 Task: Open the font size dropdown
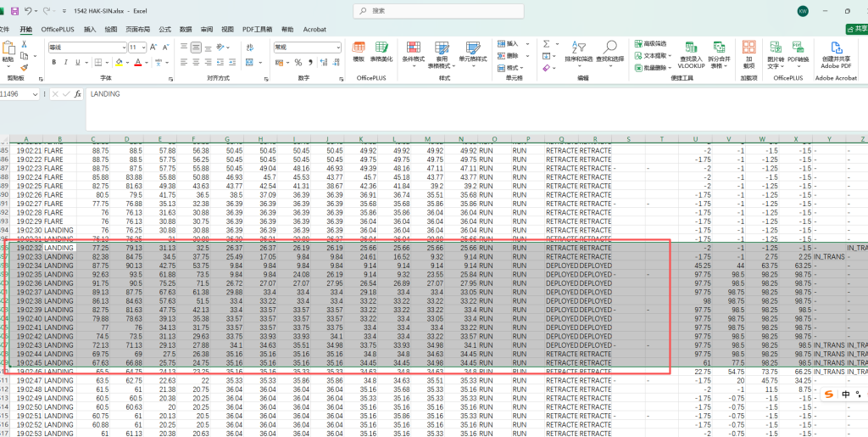[143, 48]
